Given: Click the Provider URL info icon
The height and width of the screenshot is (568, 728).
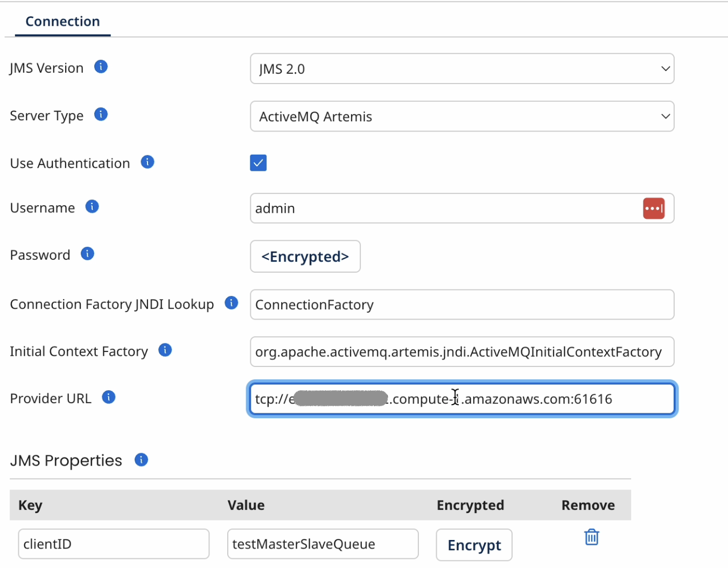Looking at the screenshot, I should tap(109, 397).
